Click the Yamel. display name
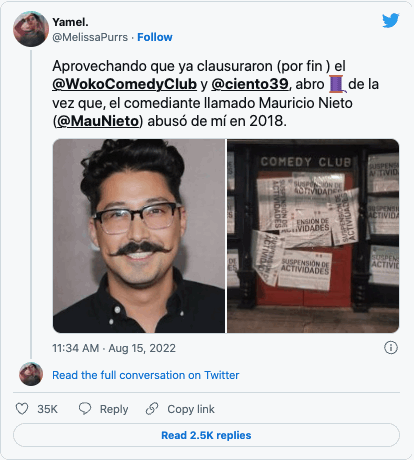Viewport: 414px width, 460px height. click(70, 22)
